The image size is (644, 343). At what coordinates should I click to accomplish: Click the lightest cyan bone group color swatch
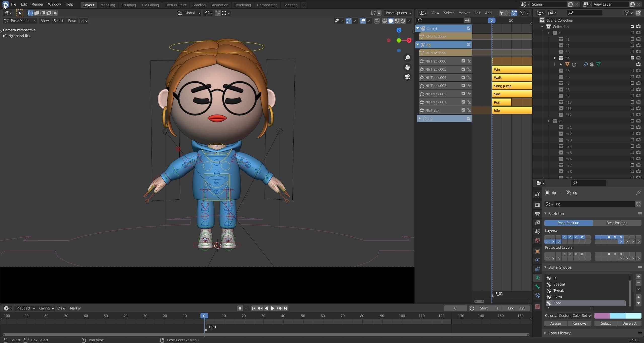tap(633, 316)
